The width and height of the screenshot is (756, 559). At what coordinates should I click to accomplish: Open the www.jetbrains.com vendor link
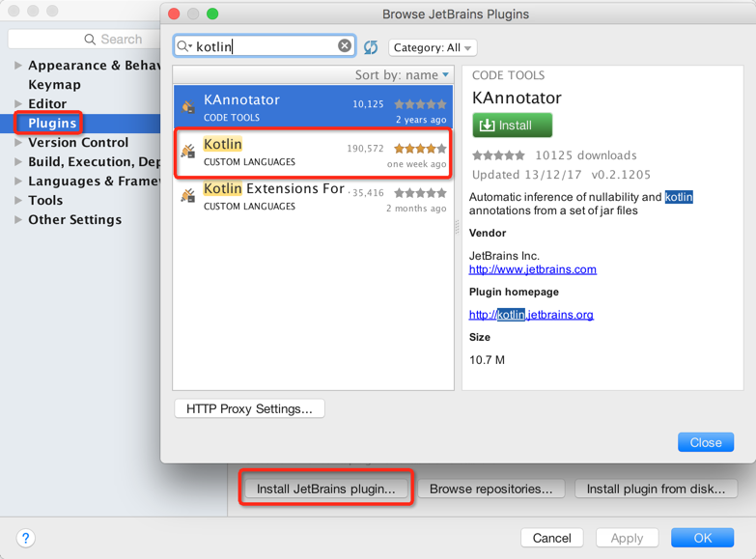click(x=533, y=269)
